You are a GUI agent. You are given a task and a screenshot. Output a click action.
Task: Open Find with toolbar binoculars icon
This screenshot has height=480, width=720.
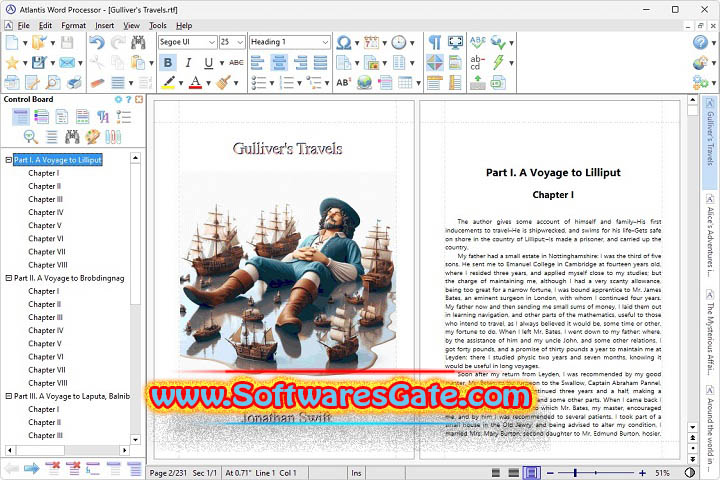tap(138, 43)
